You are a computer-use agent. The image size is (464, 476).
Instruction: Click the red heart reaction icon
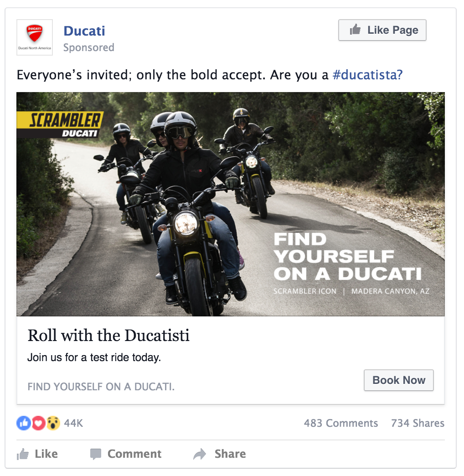pyautogui.click(x=38, y=423)
